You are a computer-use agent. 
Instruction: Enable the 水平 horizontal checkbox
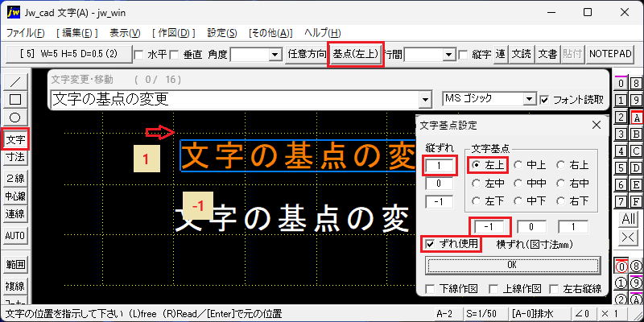pyautogui.click(x=138, y=55)
